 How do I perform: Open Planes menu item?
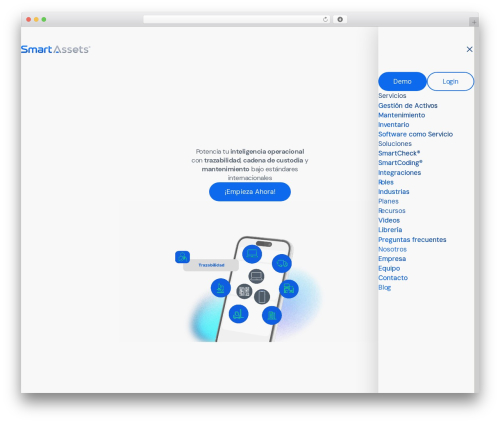(x=388, y=201)
